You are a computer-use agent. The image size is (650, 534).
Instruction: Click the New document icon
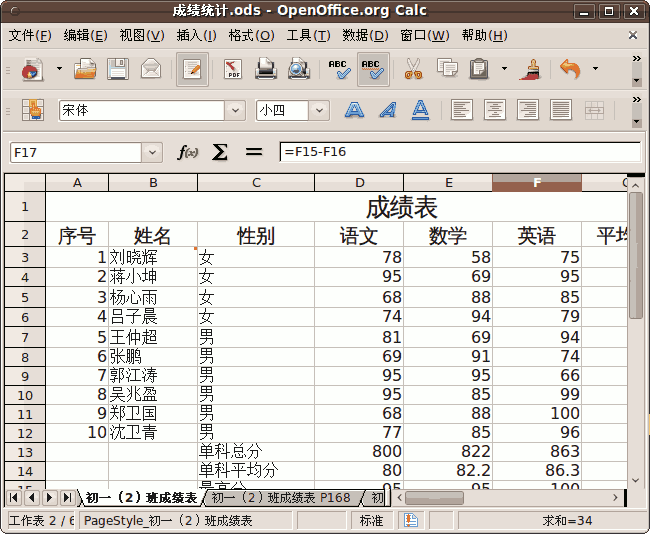[32, 69]
